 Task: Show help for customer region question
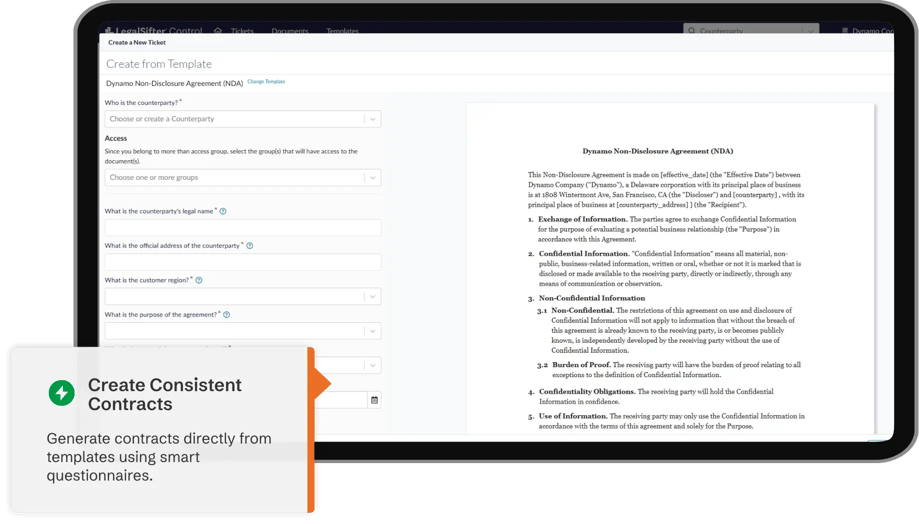(x=199, y=281)
